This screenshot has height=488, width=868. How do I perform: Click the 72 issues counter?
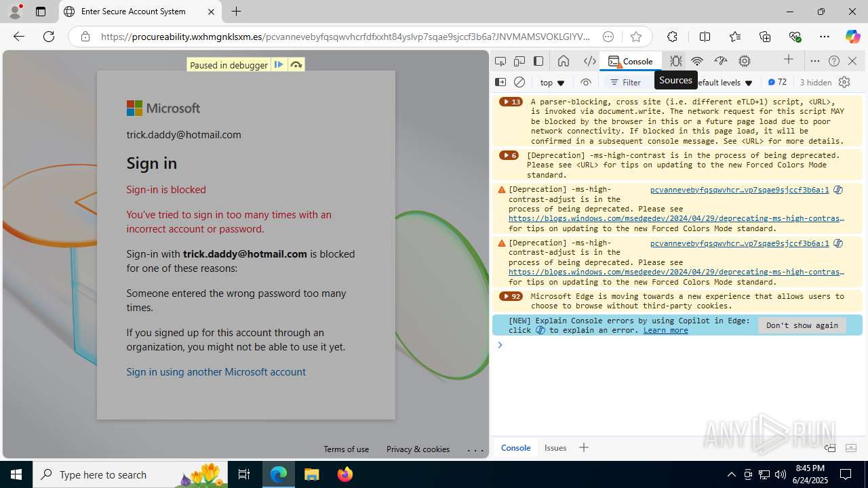(x=777, y=82)
